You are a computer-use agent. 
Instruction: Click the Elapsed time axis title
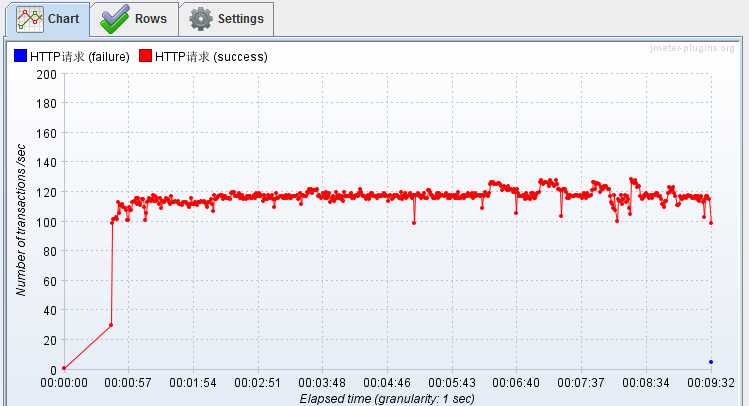click(387, 399)
